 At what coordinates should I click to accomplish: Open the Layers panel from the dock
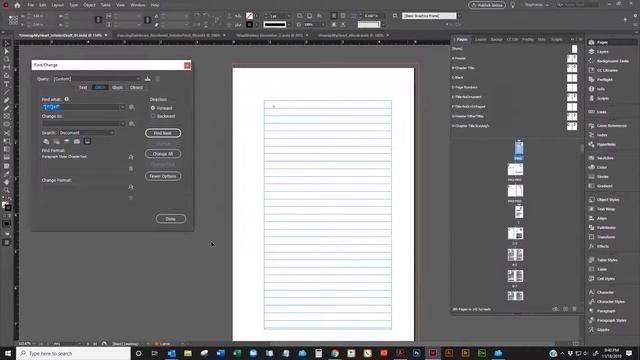[x=602, y=52]
